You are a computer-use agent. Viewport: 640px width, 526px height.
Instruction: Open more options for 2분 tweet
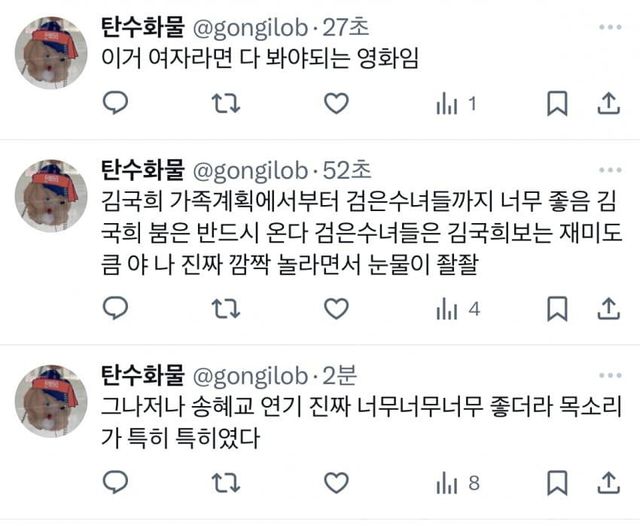point(610,375)
